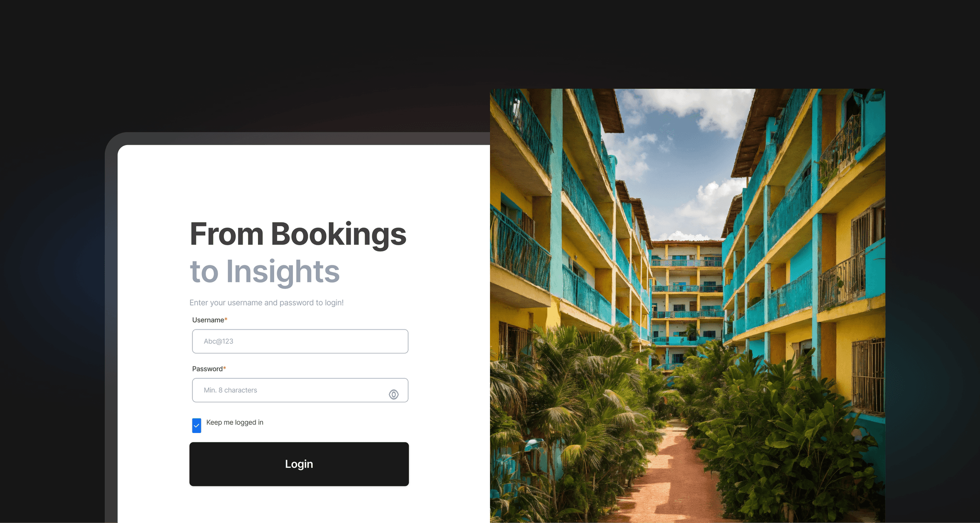The height and width of the screenshot is (523, 980).
Task: Click the Abc@123 placeholder text
Action: tap(219, 341)
